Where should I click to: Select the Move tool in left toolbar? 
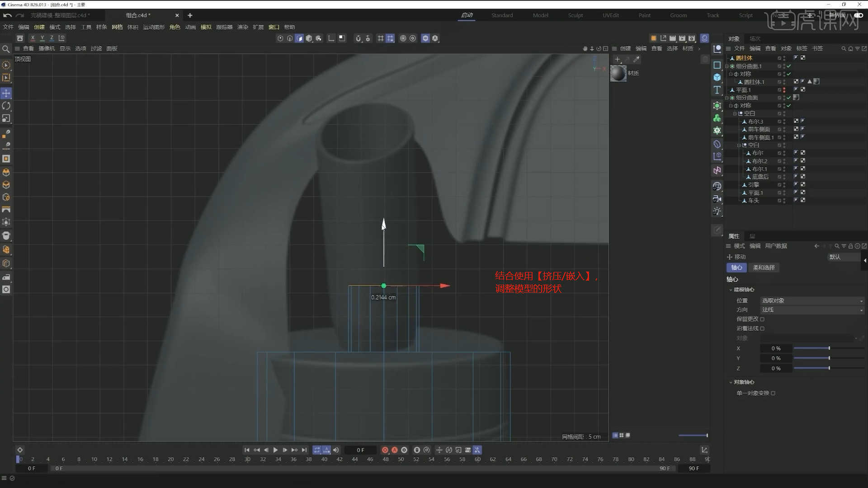tap(6, 93)
